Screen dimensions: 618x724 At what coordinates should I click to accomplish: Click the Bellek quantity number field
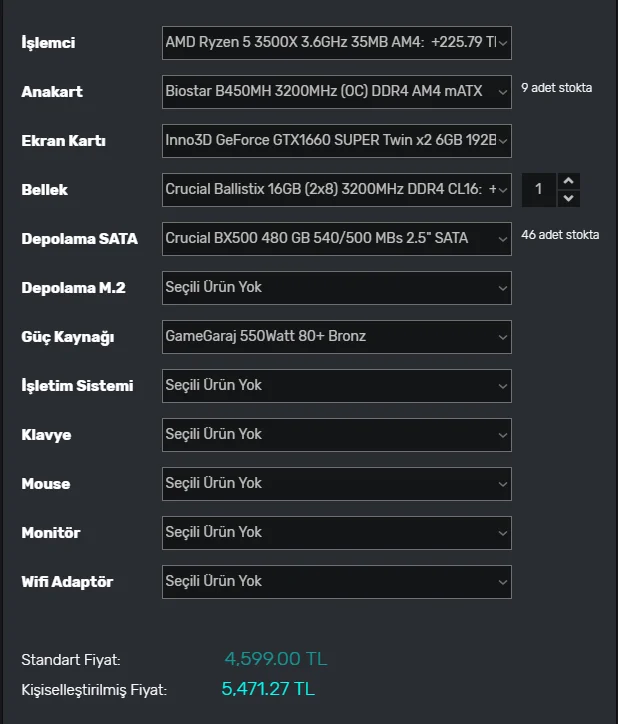tap(540, 189)
